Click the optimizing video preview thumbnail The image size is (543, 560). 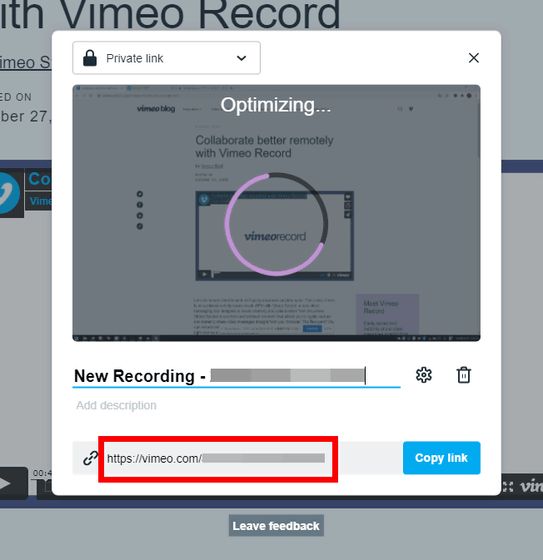276,213
